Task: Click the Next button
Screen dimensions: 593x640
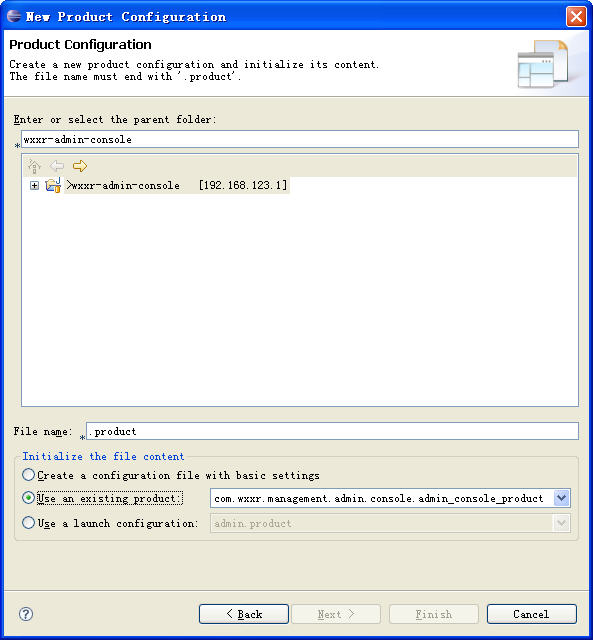Action: coord(336,614)
